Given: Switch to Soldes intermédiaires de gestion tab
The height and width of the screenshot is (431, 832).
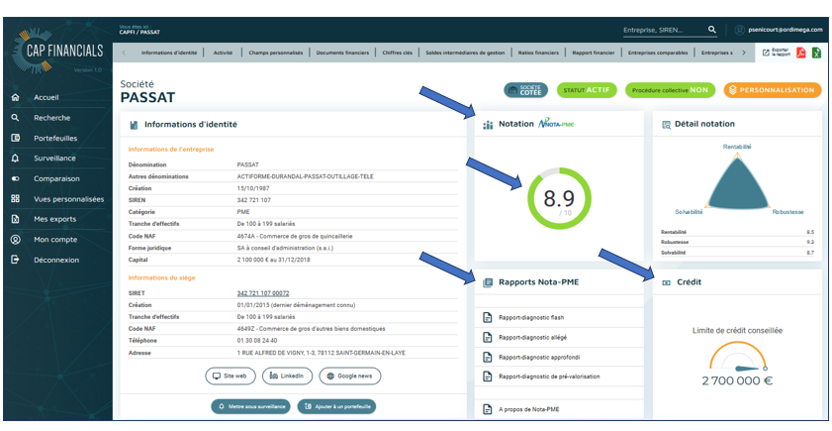Looking at the screenshot, I should coord(465,53).
